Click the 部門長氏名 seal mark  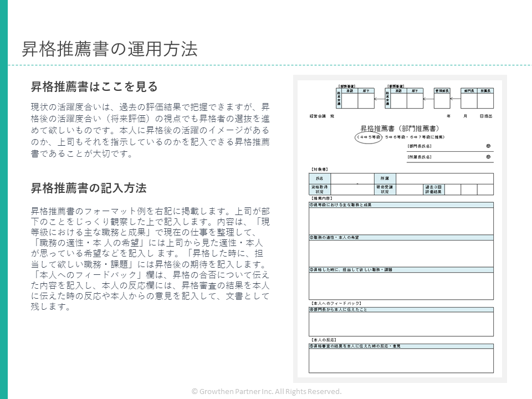[488, 146]
